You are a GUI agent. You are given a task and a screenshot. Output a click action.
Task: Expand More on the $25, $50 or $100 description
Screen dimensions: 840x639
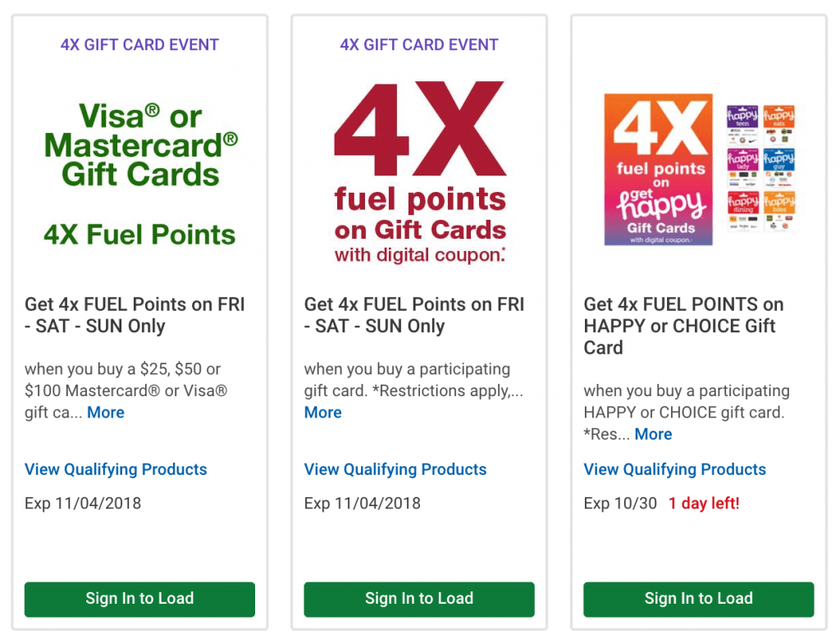tap(106, 413)
